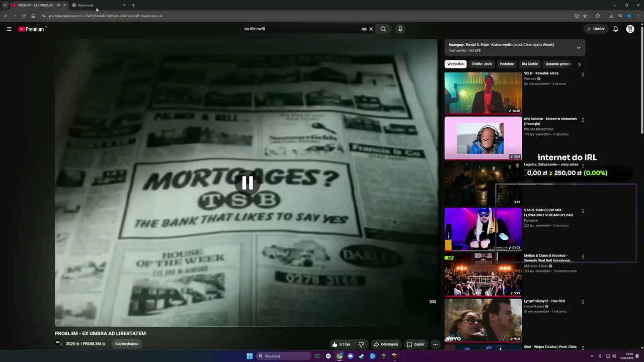
Task: Select the Dla Ciebie filter chip
Action: point(530,64)
